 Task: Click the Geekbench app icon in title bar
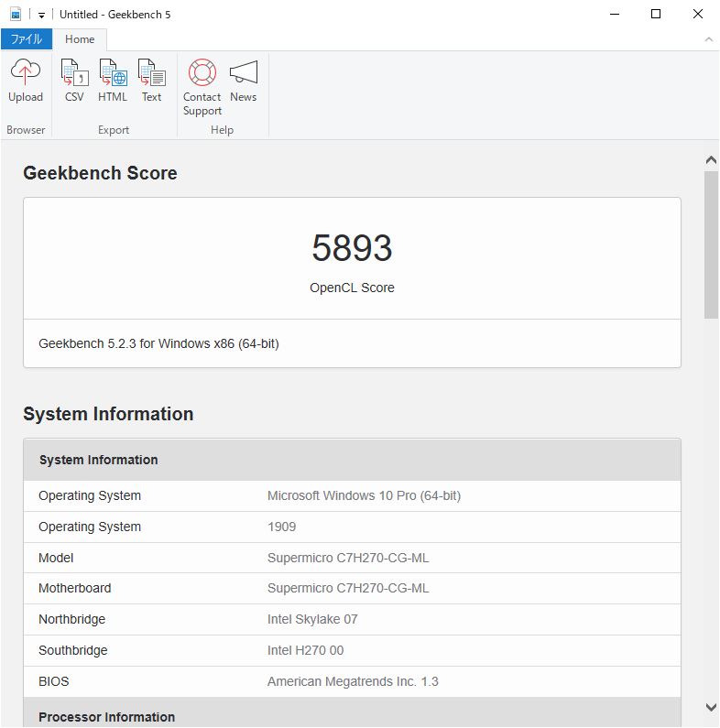16,15
